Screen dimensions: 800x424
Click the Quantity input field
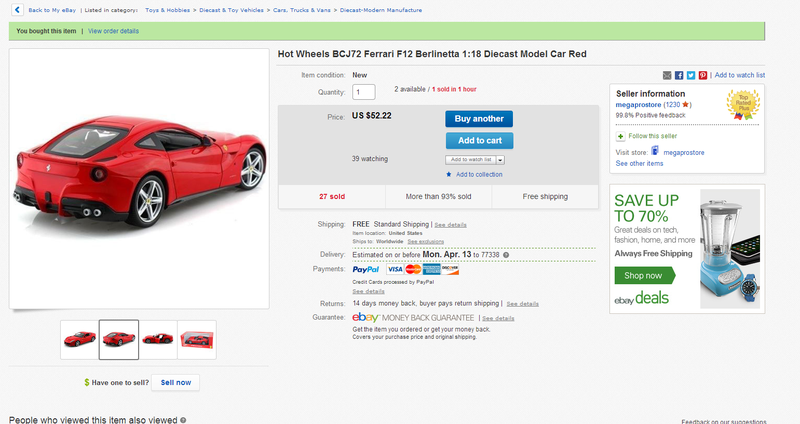[x=364, y=92]
